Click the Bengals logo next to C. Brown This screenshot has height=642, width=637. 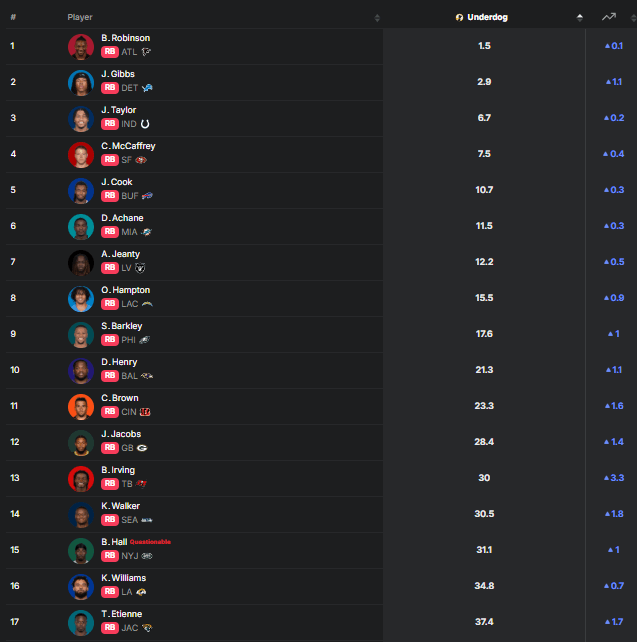pos(145,412)
